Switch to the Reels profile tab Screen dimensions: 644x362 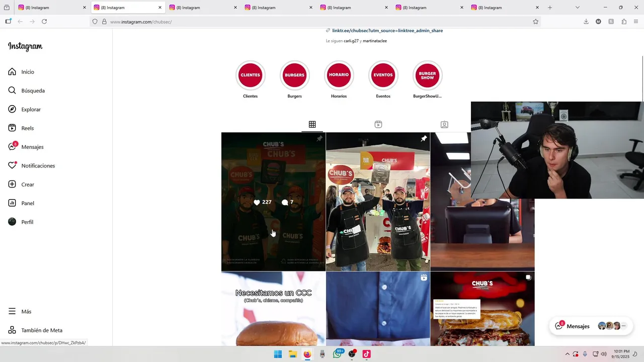[378, 124]
